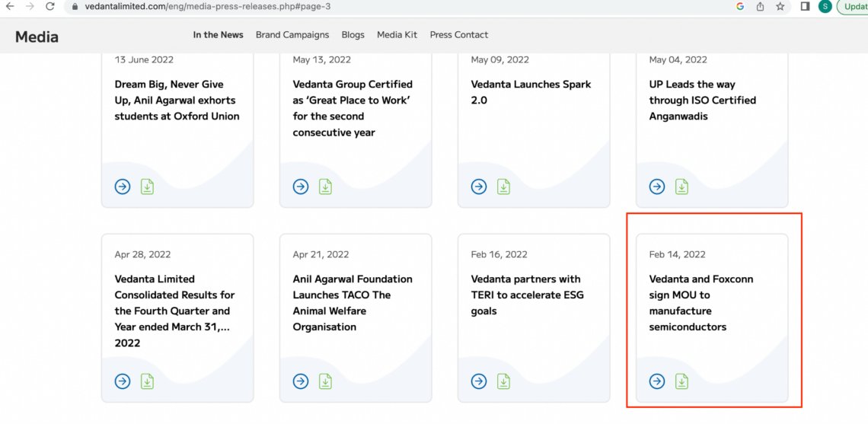Open Media Kit tab
This screenshot has width=868, height=424.
(397, 35)
